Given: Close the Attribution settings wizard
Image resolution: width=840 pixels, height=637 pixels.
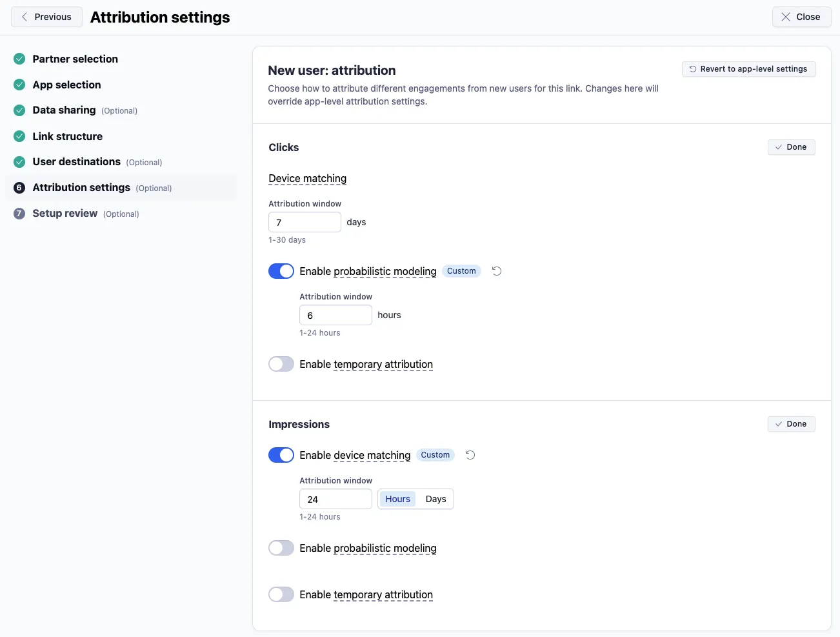Looking at the screenshot, I should (x=801, y=17).
